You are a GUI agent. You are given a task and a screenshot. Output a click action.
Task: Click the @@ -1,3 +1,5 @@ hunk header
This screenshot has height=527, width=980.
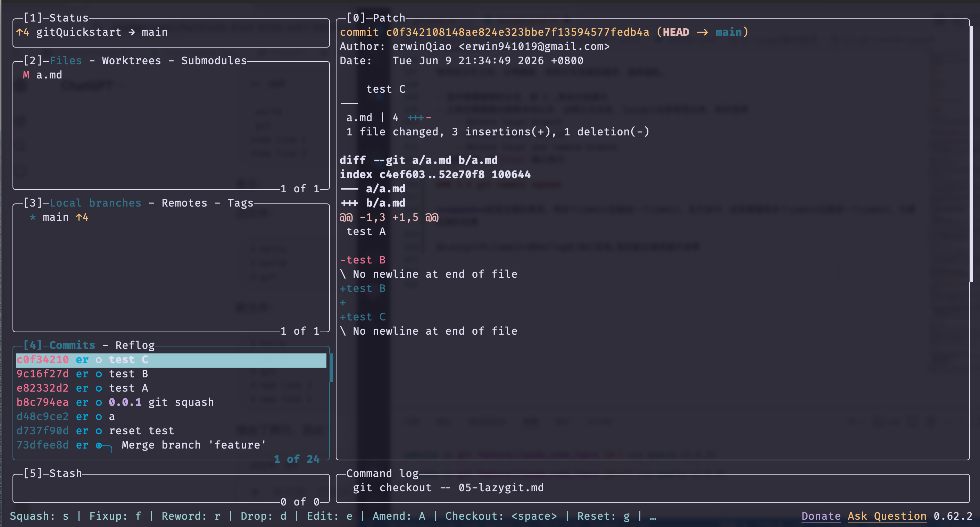(x=389, y=217)
